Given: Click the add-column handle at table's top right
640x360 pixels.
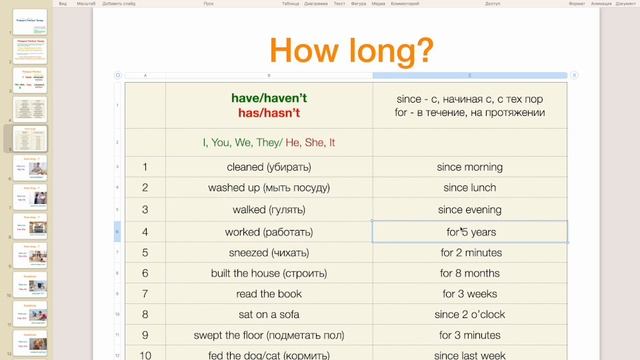Looking at the screenshot, I should pos(574,75).
